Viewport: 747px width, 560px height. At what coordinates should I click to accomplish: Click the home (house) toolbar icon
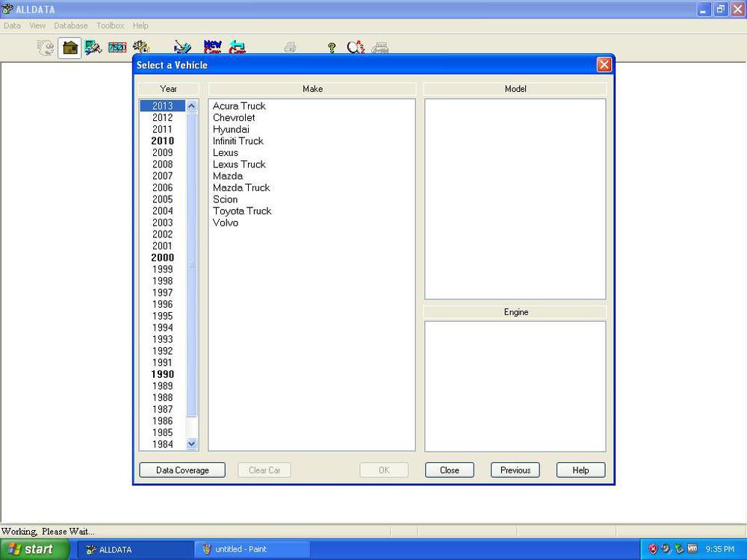(70, 48)
